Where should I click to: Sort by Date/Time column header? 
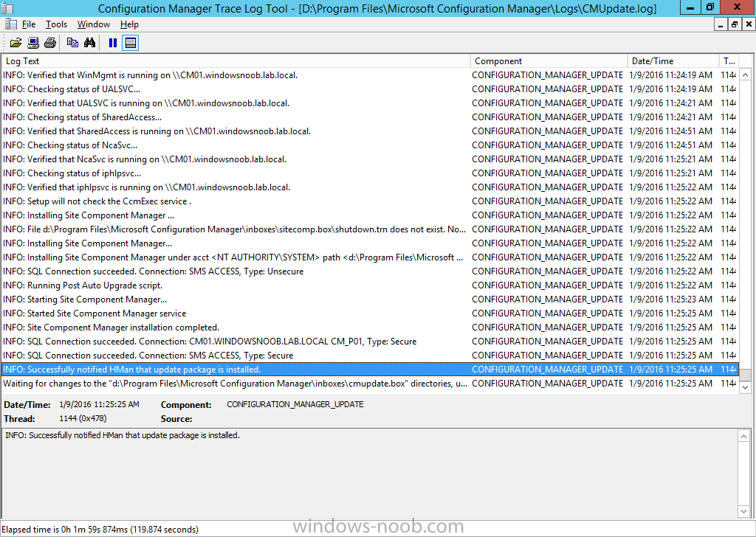673,61
